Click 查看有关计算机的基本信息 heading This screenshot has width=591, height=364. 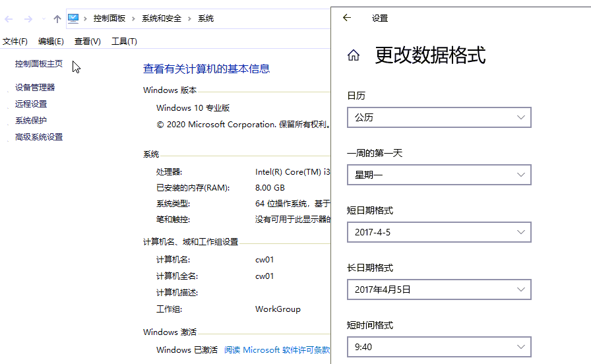206,69
